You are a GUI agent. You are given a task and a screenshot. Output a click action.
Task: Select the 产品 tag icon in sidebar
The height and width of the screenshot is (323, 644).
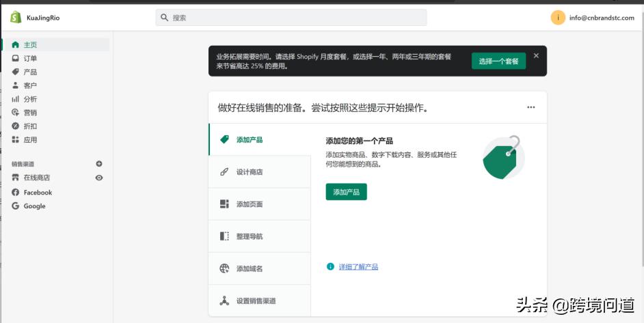point(15,72)
